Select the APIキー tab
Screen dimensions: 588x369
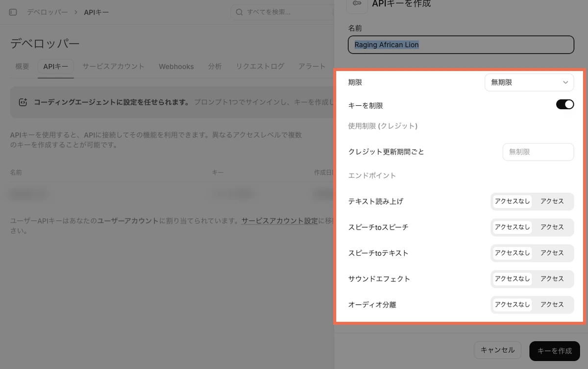point(56,66)
